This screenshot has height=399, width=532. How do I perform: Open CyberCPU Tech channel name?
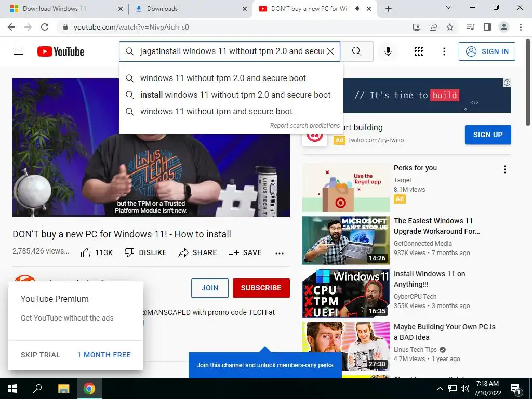click(415, 297)
